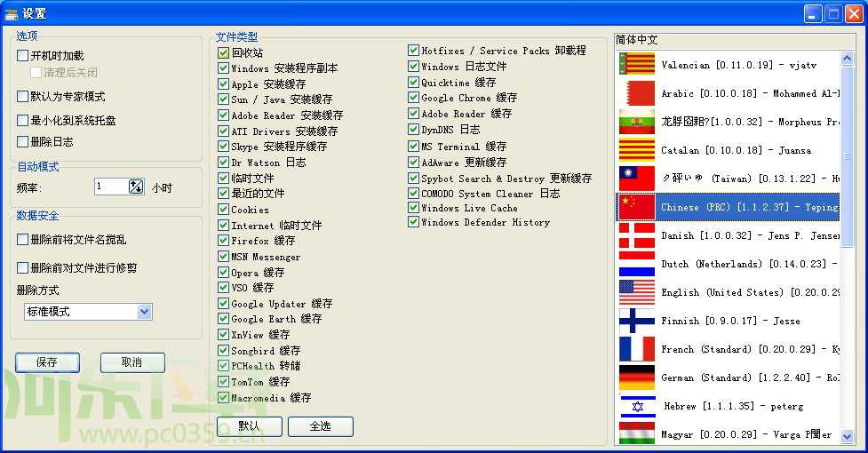Uncheck Google Earth 缓存 checkbox

coord(223,319)
